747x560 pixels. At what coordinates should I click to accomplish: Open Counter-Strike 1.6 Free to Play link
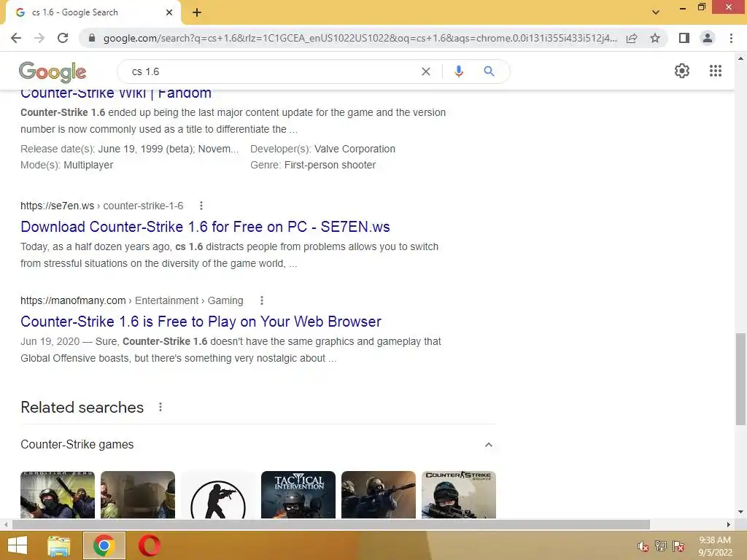click(x=201, y=322)
